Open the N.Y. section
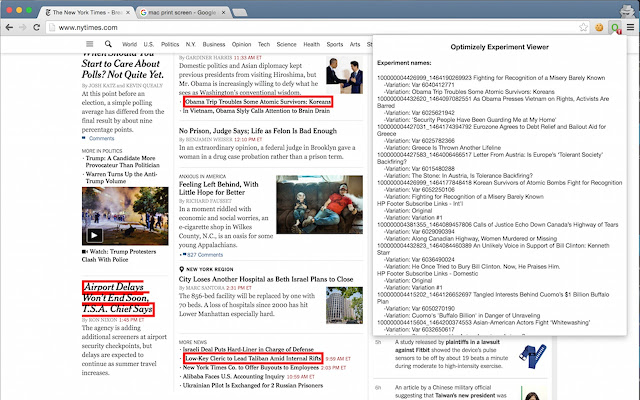640x400 pixels. point(191,44)
